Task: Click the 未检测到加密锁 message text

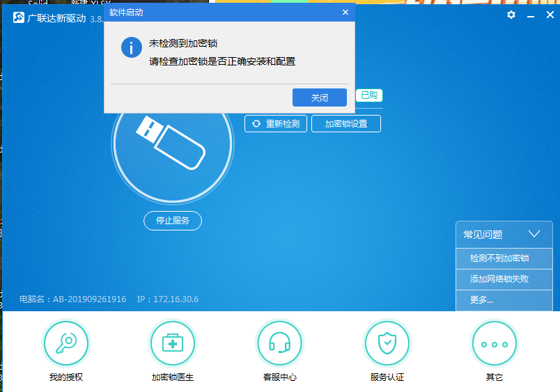Action: [x=183, y=44]
